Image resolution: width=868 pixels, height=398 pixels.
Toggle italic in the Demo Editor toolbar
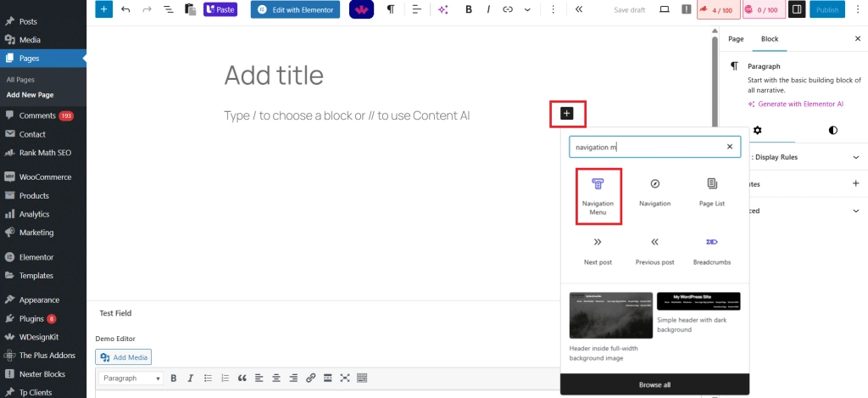188,378
